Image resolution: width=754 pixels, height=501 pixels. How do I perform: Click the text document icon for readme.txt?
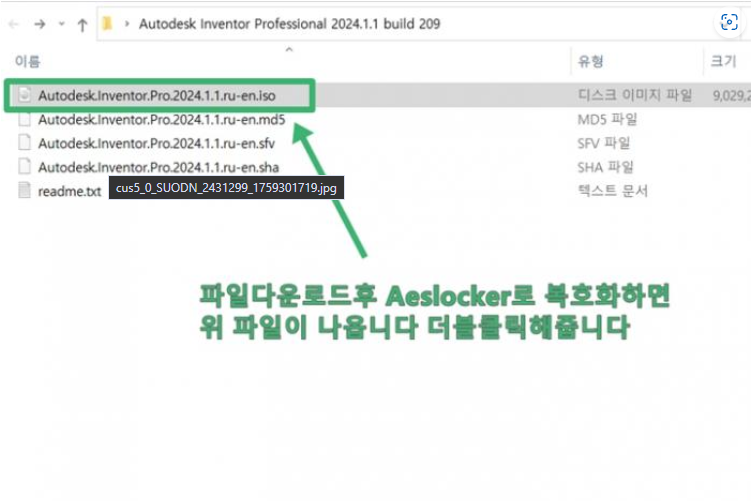(x=25, y=190)
